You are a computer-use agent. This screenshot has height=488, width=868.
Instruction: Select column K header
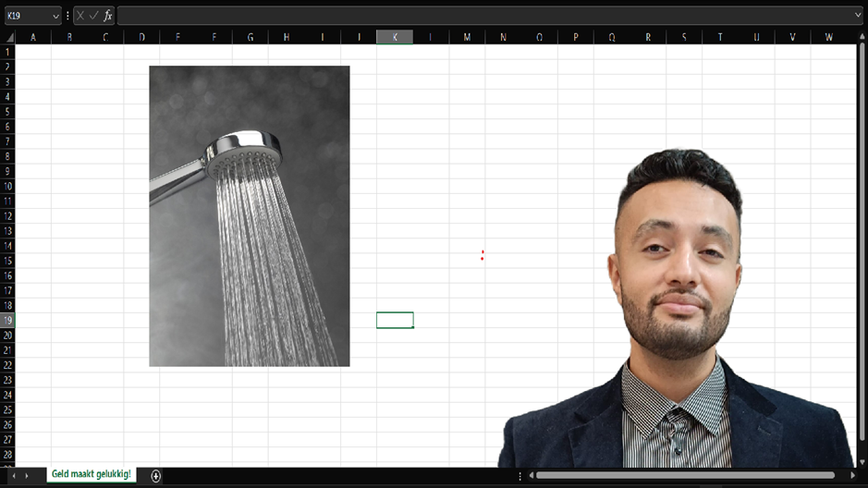(395, 37)
